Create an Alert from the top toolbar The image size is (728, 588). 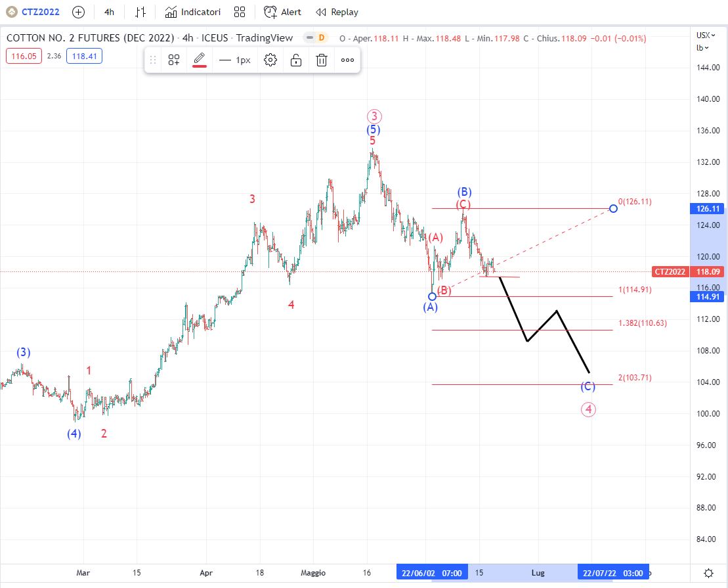[282, 12]
